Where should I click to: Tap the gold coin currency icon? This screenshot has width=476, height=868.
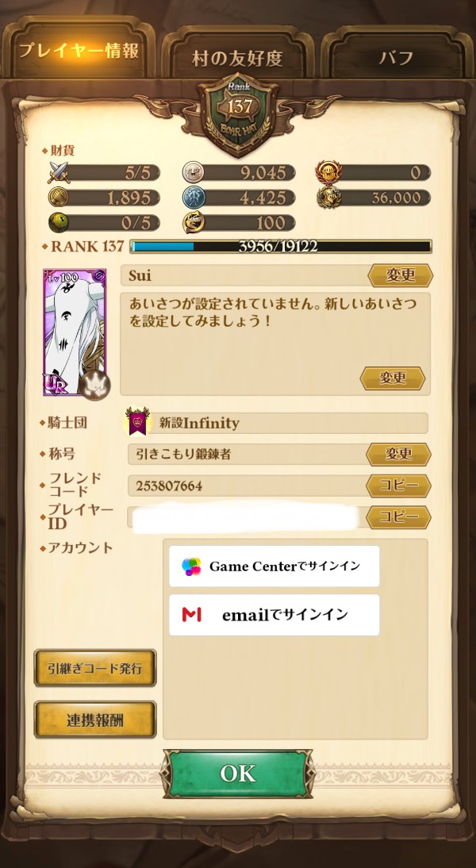tap(58, 198)
